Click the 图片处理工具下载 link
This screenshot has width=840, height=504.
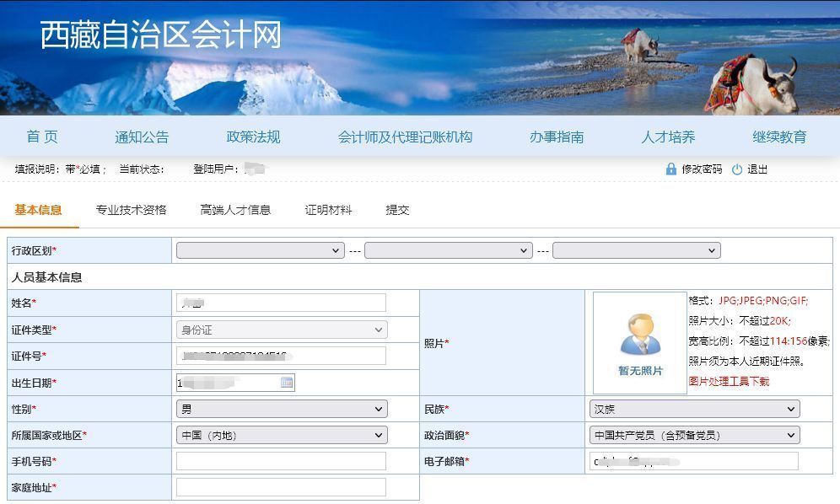[x=729, y=381]
